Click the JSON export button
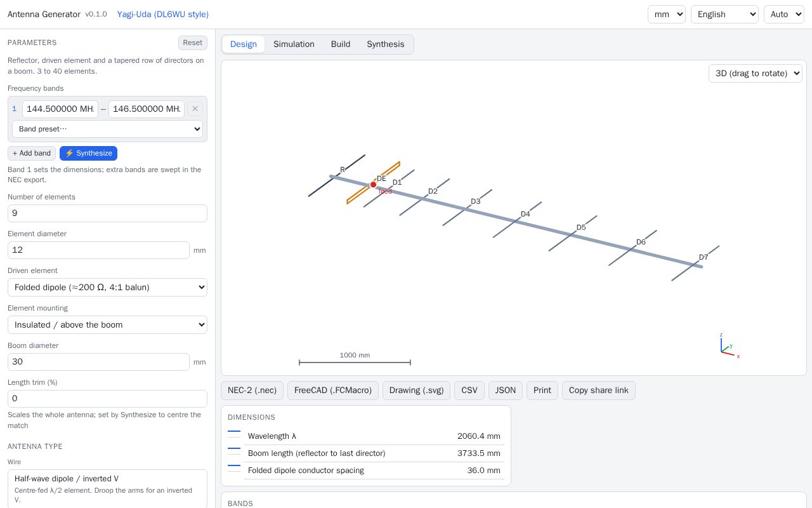 tap(506, 390)
